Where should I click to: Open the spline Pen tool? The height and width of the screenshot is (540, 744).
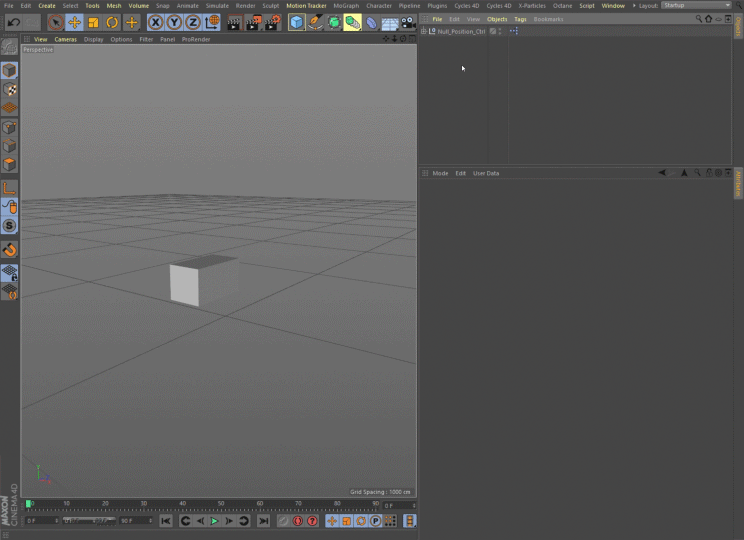[x=315, y=22]
